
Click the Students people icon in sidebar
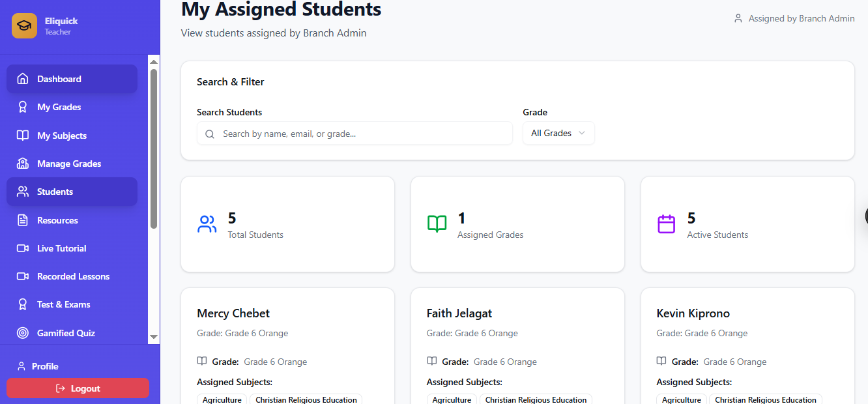23,192
